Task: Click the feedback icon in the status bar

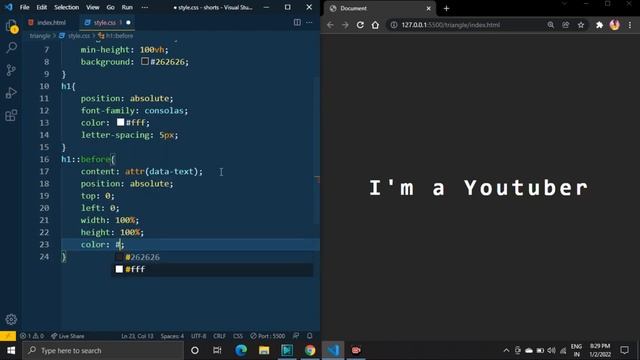Action: pos(296,336)
